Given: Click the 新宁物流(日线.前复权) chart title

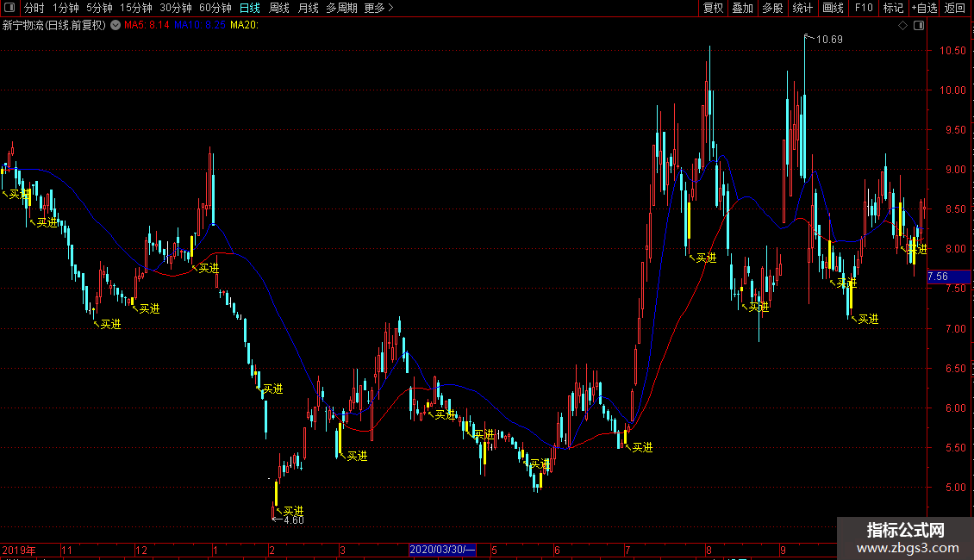Looking at the screenshot, I should coord(54,25).
